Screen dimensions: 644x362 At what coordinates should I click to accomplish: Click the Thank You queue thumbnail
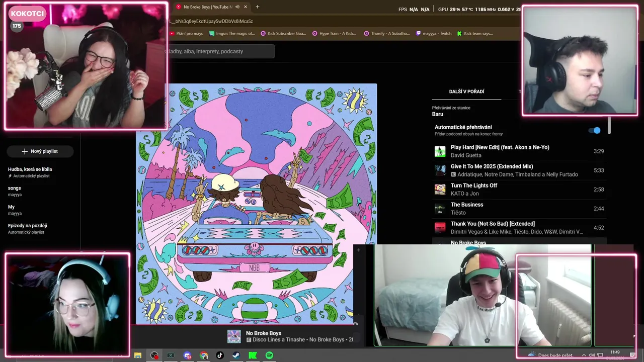pos(440,228)
